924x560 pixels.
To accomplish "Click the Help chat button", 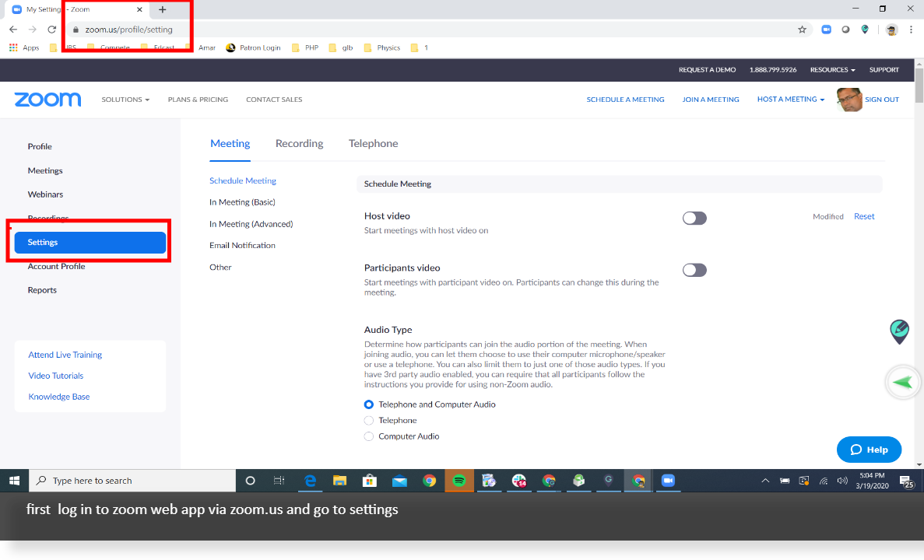I will pos(870,450).
